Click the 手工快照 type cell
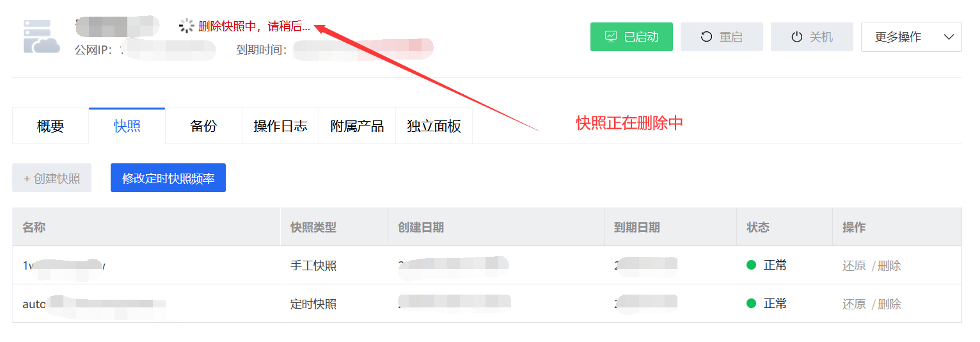Screen dimensions: 980x342 click(313, 266)
